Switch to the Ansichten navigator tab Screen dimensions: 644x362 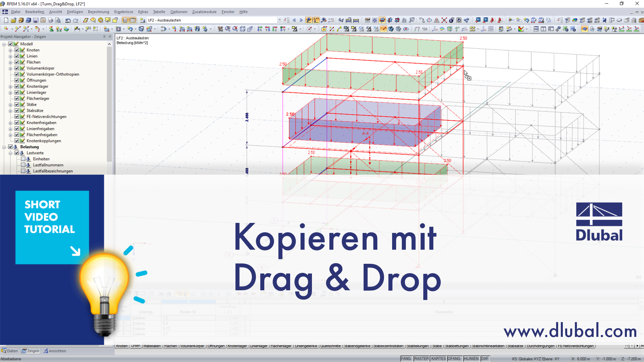[x=55, y=351]
